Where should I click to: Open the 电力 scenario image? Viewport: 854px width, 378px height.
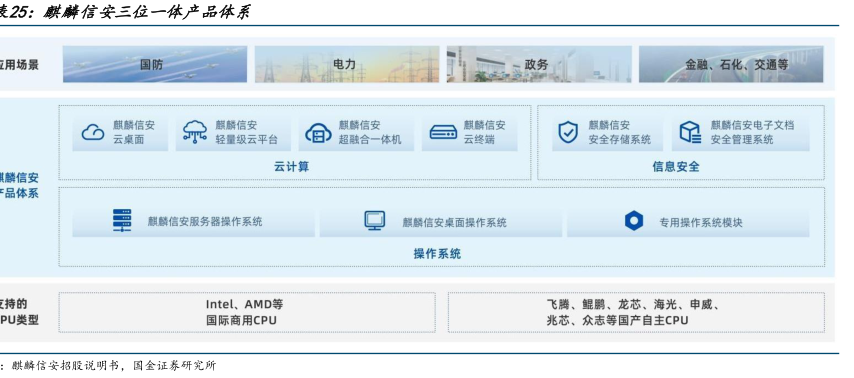point(347,64)
